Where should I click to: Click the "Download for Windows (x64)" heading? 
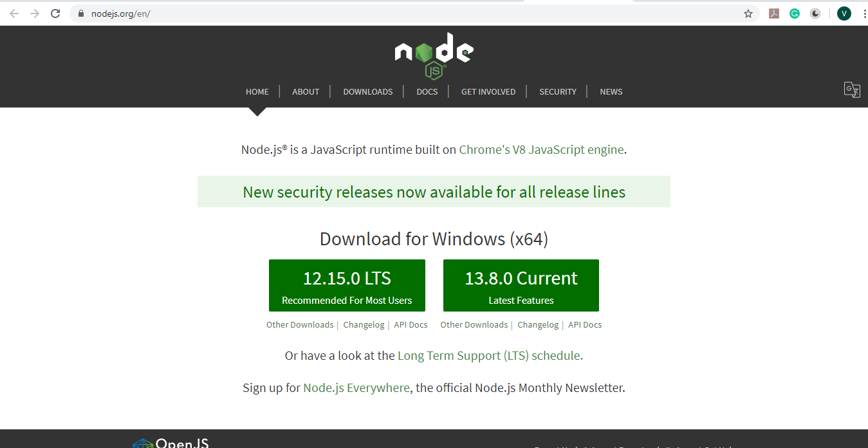[x=434, y=239]
